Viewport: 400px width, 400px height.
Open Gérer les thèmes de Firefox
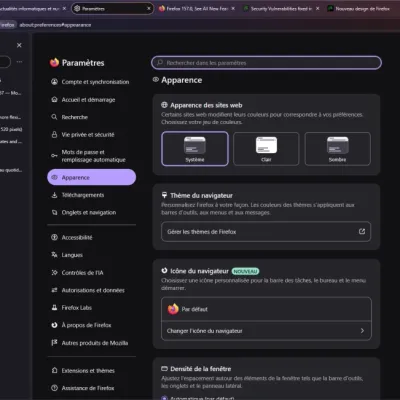266,231
